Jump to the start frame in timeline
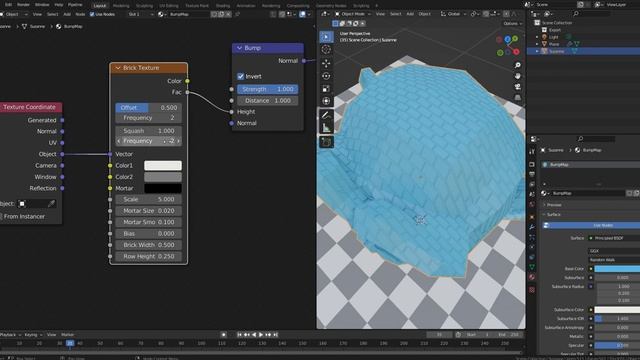 coord(240,335)
